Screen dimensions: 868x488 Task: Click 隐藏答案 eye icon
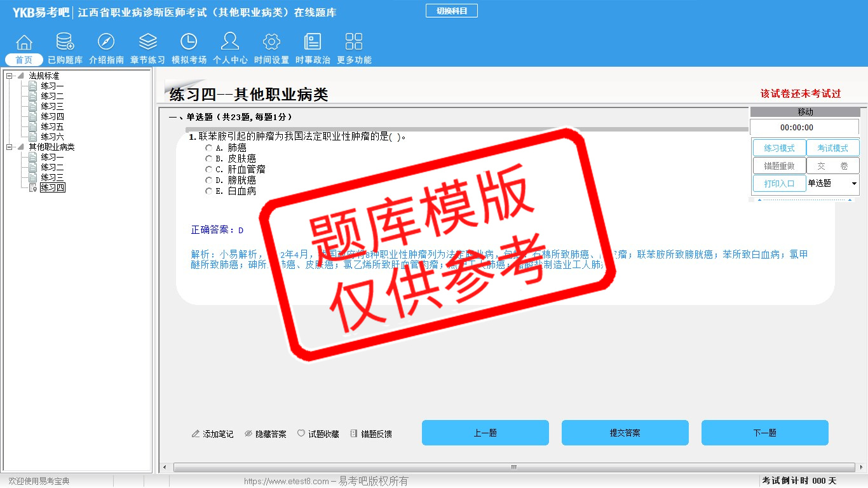[x=248, y=434]
